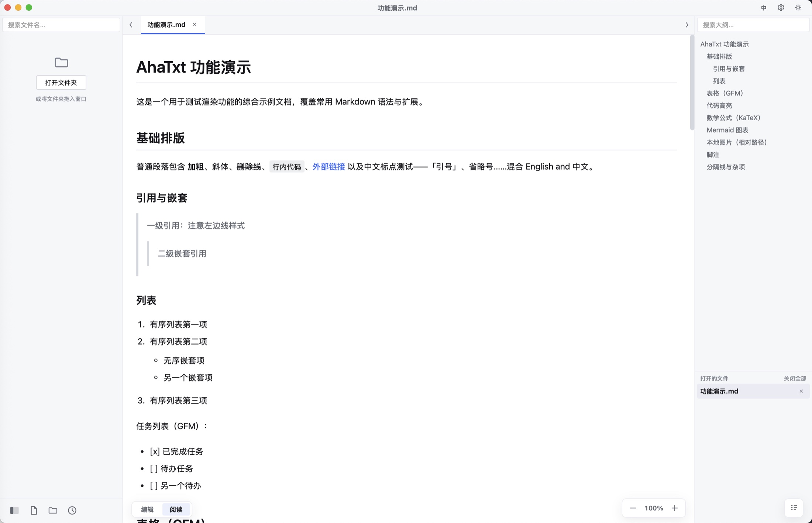The width and height of the screenshot is (812, 523).
Task: Close the 功能演示.md tab
Action: click(195, 24)
